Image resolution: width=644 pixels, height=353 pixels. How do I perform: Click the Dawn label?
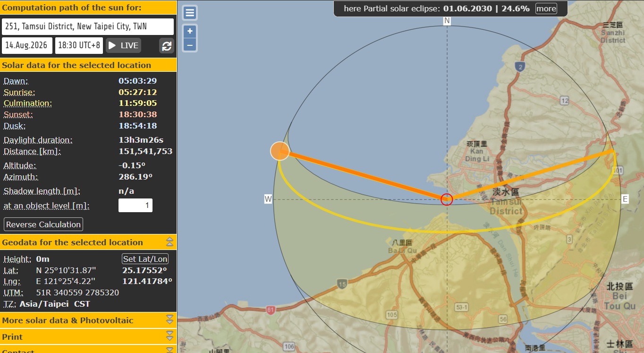[16, 81]
